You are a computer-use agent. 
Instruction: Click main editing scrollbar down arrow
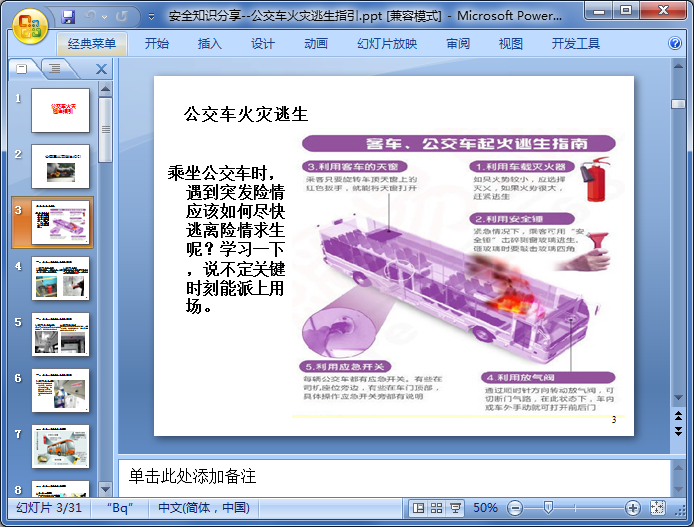pyautogui.click(x=678, y=398)
